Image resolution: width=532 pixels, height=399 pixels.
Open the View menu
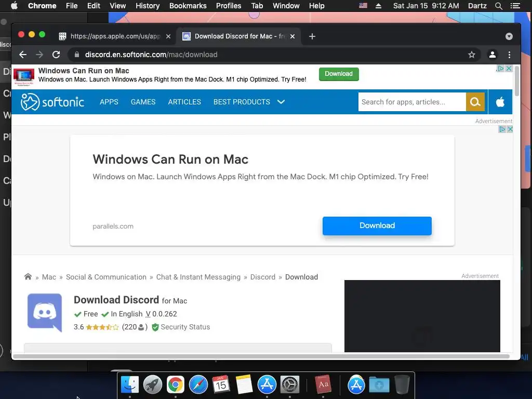coord(118,6)
